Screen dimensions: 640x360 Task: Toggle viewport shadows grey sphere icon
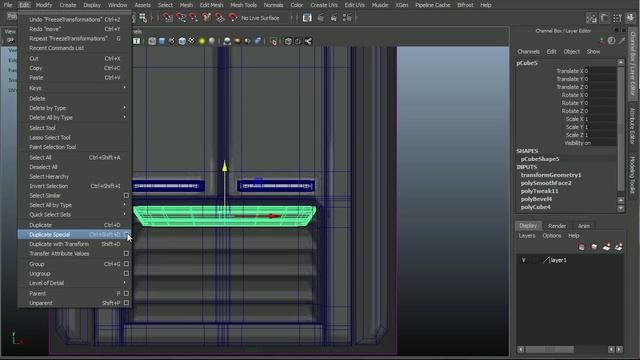pos(211,41)
